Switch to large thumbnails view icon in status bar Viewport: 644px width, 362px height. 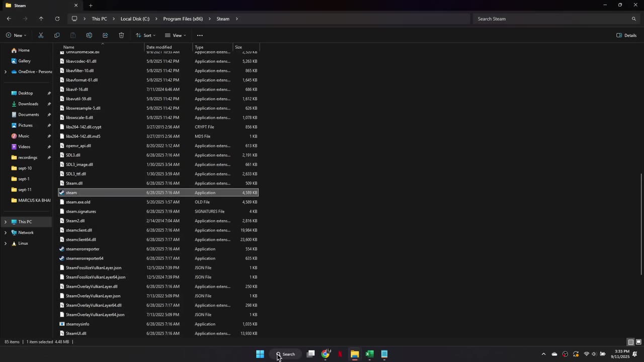click(638, 342)
